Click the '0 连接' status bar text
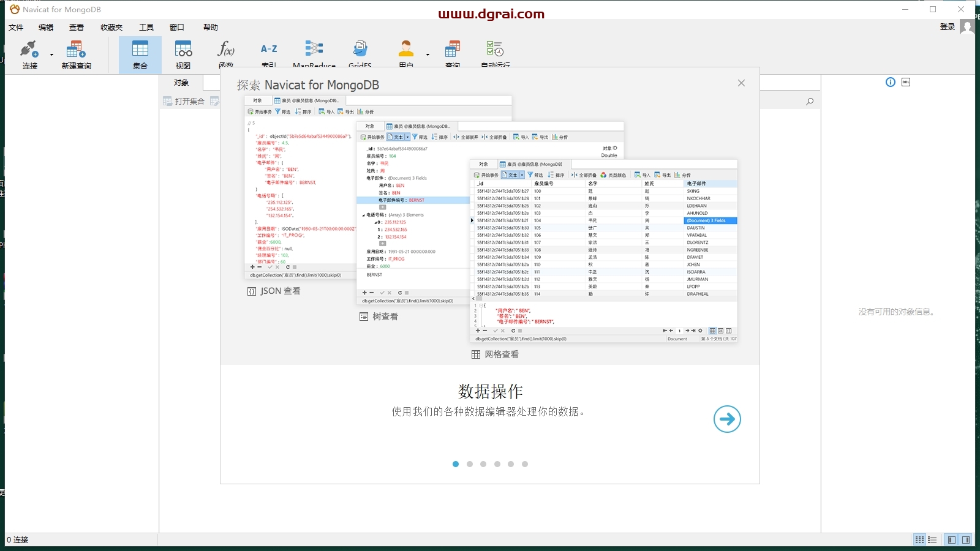980x551 pixels. tap(18, 540)
